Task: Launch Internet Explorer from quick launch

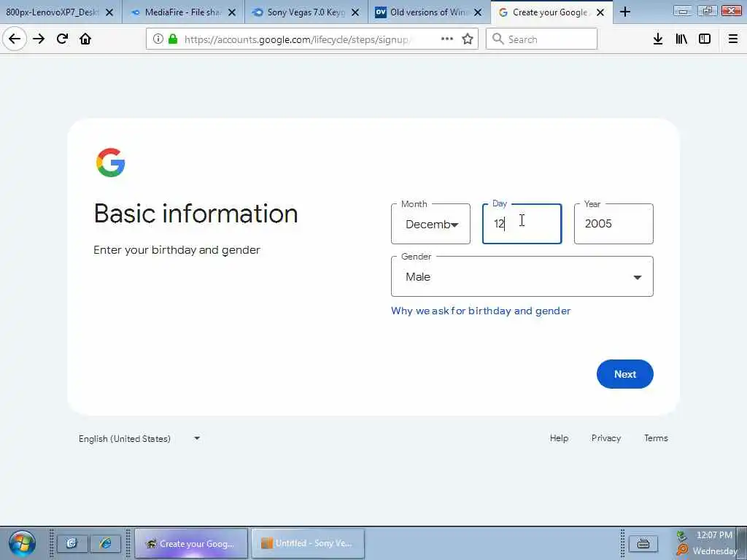Action: 105,543
